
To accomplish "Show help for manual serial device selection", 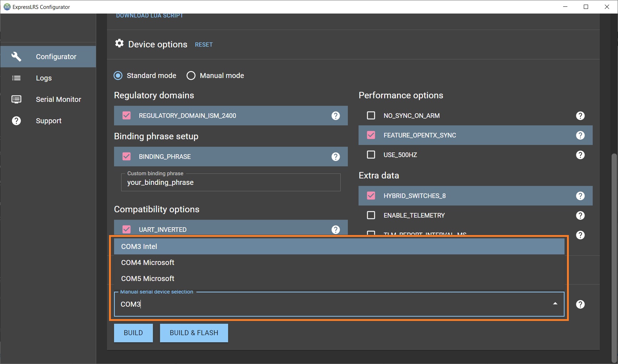I will click(x=581, y=304).
